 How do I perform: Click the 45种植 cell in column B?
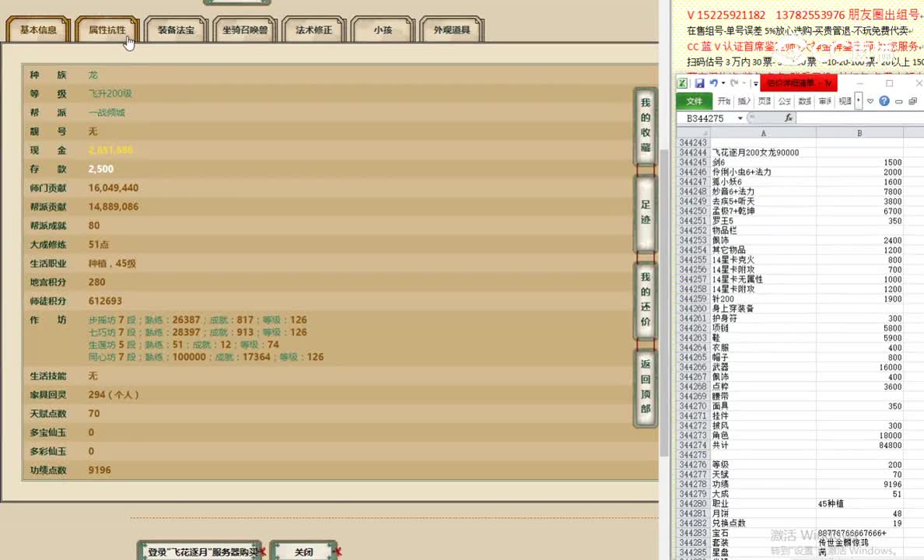859,504
